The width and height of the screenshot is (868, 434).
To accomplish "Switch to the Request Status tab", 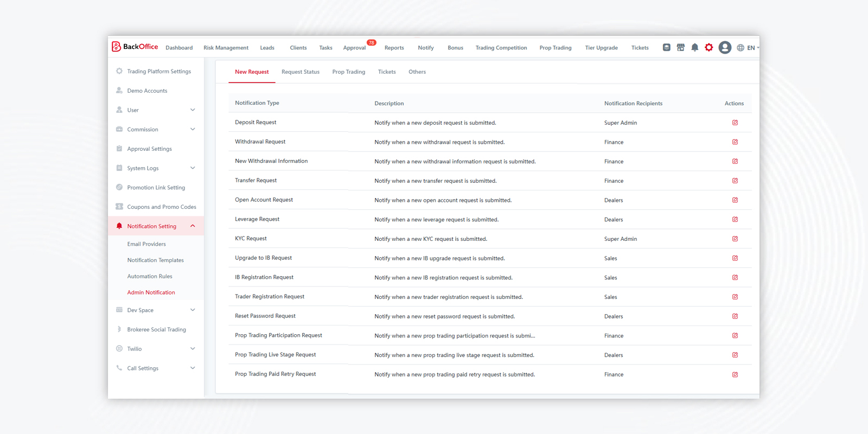I will (x=301, y=72).
